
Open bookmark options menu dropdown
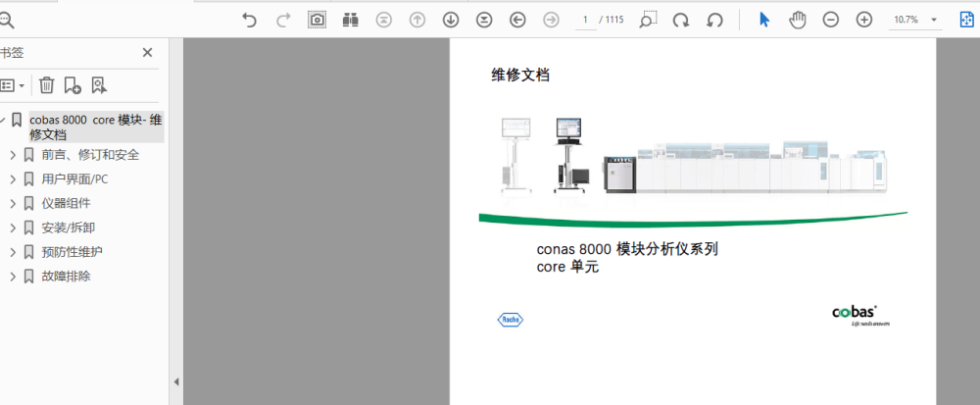13,85
